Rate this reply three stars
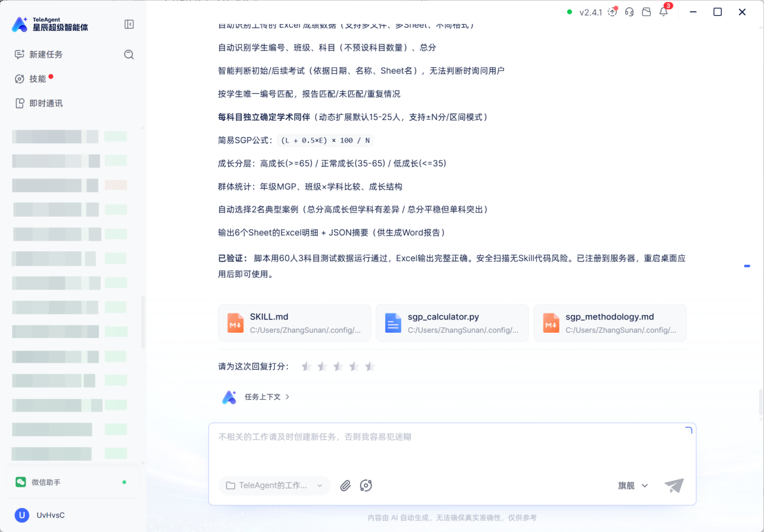Screen dimensions: 764x532 point(338,367)
